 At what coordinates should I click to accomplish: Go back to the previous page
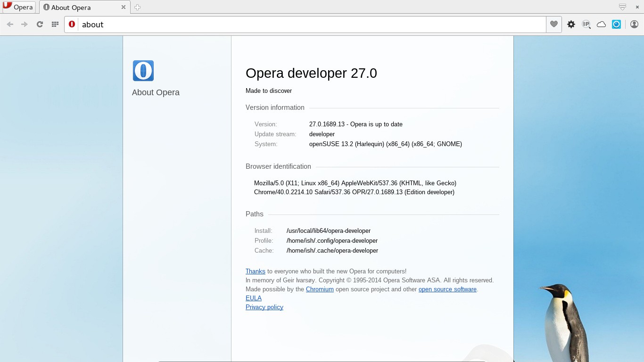[10, 25]
